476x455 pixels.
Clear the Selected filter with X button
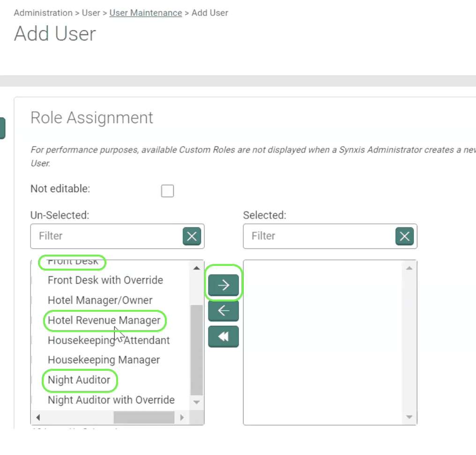pos(404,236)
